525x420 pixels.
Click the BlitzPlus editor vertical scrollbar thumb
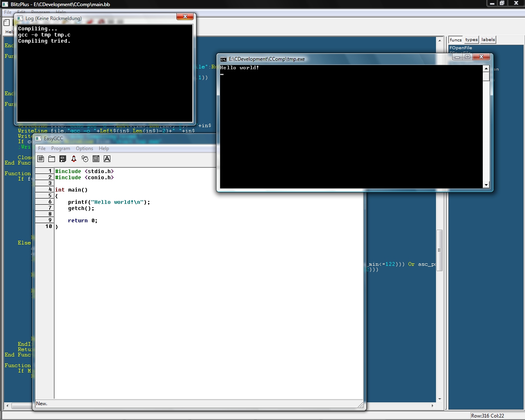click(x=439, y=250)
